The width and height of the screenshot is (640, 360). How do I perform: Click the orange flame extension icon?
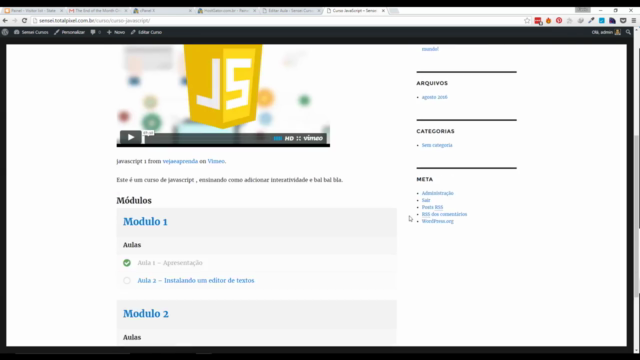[x=549, y=20]
